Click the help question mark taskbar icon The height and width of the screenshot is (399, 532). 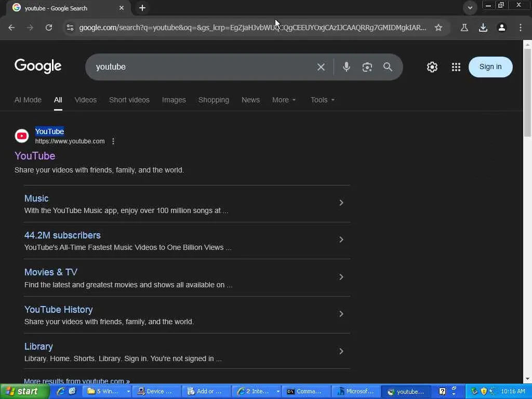click(x=442, y=391)
